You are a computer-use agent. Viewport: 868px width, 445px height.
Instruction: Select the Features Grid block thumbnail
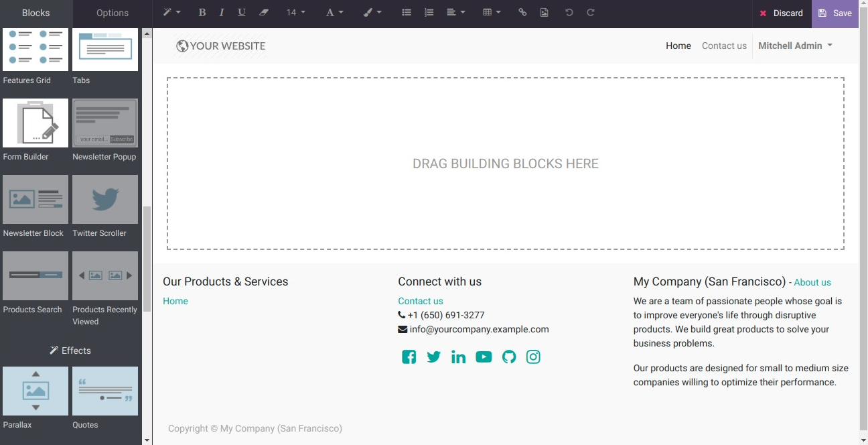click(x=35, y=50)
